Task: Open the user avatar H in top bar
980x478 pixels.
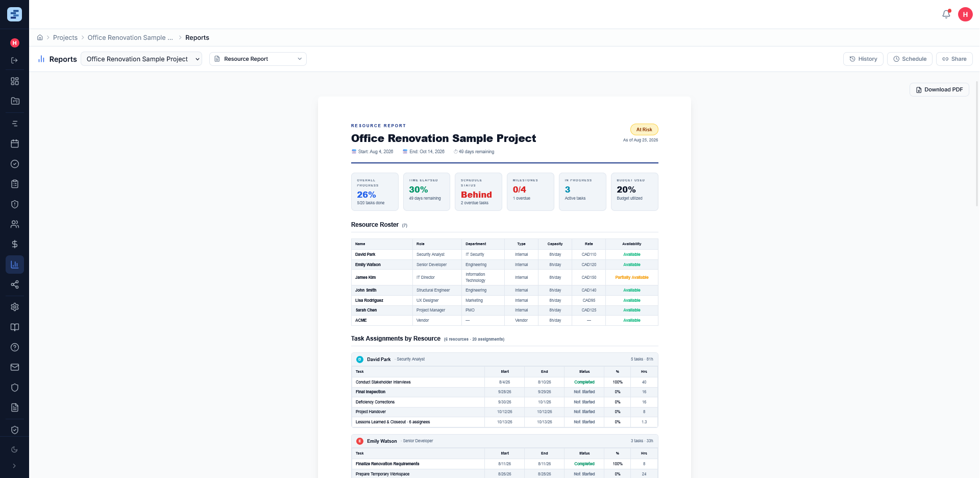Action: coord(965,14)
